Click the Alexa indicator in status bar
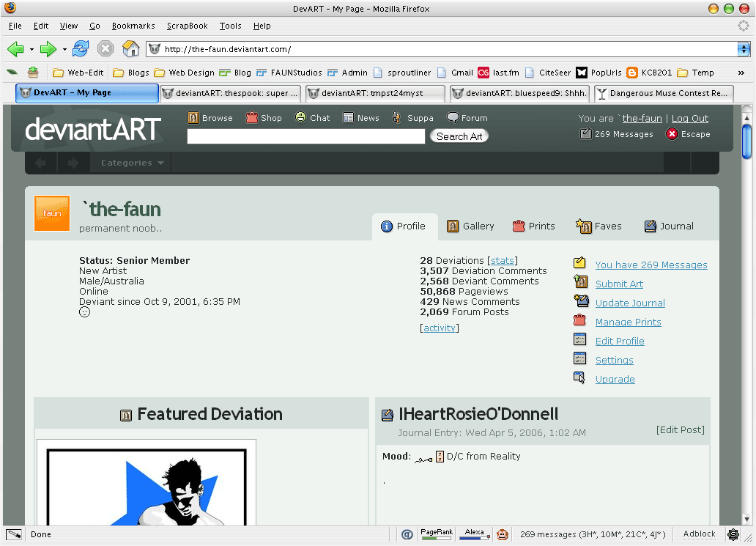Screen dimensions: 756x546 tap(475, 534)
